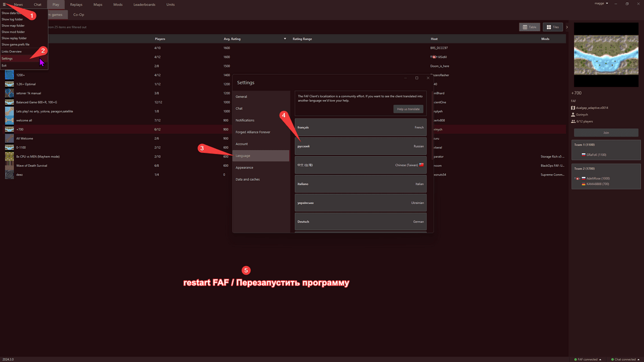Select map icon of deez game
644x362 pixels.
pyautogui.click(x=10, y=174)
